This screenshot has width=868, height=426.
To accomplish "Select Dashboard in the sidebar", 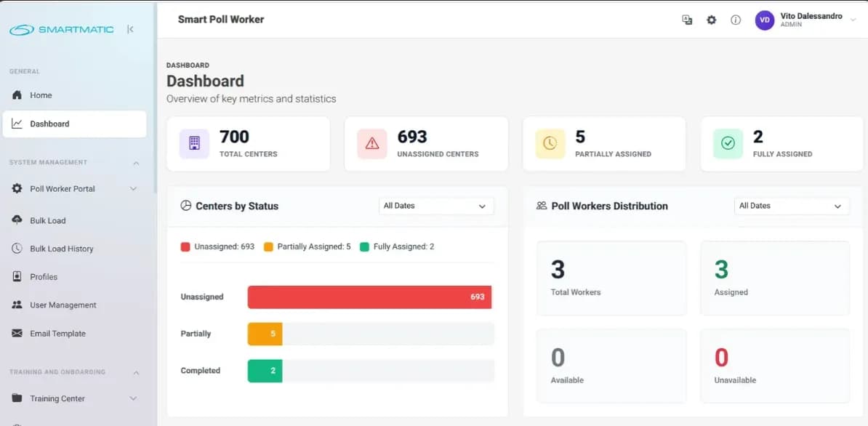I will [74, 124].
